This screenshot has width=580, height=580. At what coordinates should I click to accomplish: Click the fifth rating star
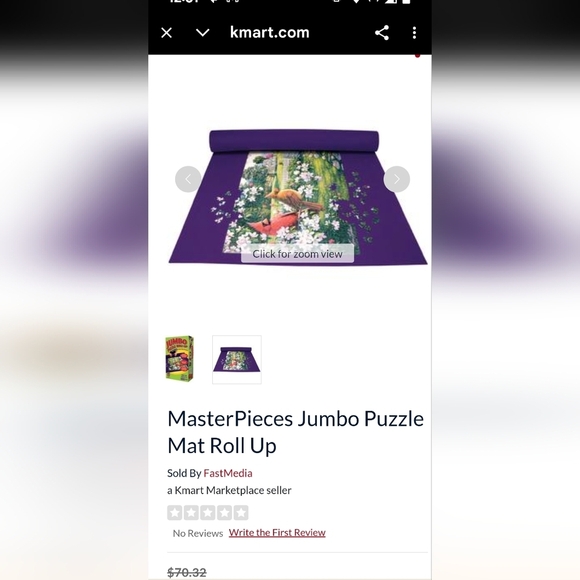241,513
